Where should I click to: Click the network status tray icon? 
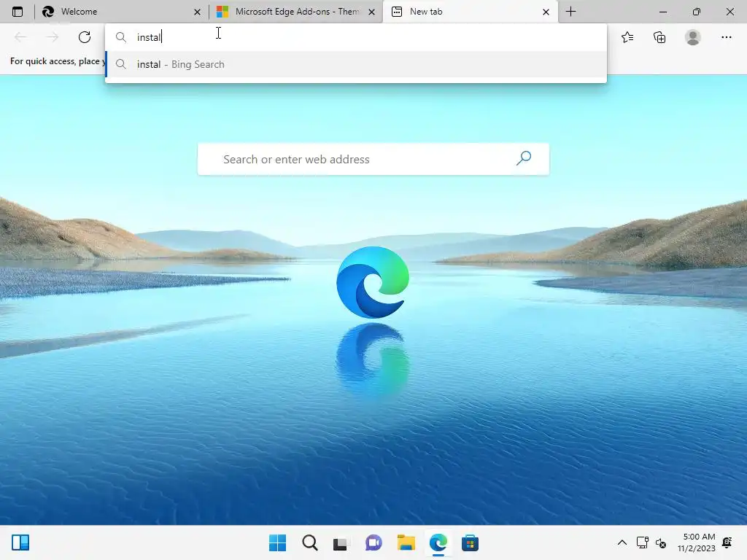(642, 542)
